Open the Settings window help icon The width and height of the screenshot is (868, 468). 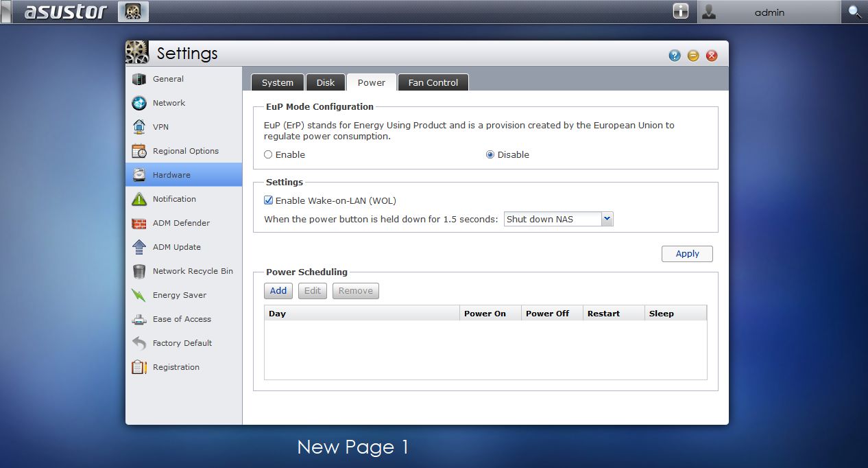click(675, 56)
